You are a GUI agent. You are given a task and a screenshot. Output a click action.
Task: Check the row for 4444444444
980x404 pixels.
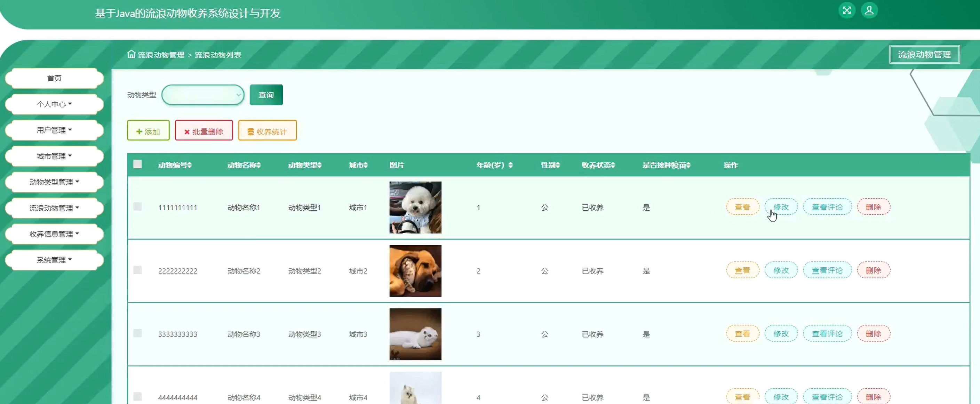click(x=137, y=397)
